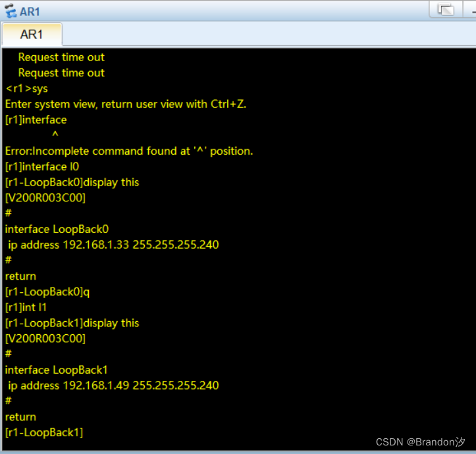Screen dimensions: 476x454
Task: Click the restore window button in title bar
Action: (446, 9)
